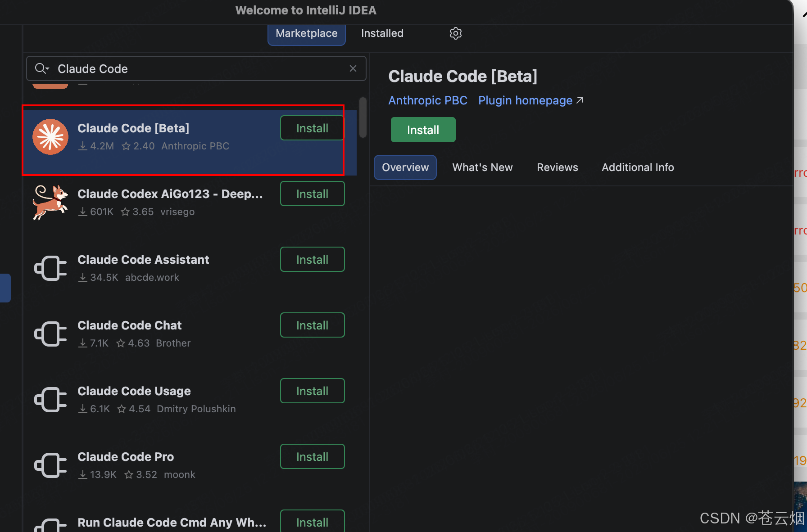Open the What's New tab
The width and height of the screenshot is (807, 532).
[x=482, y=167]
